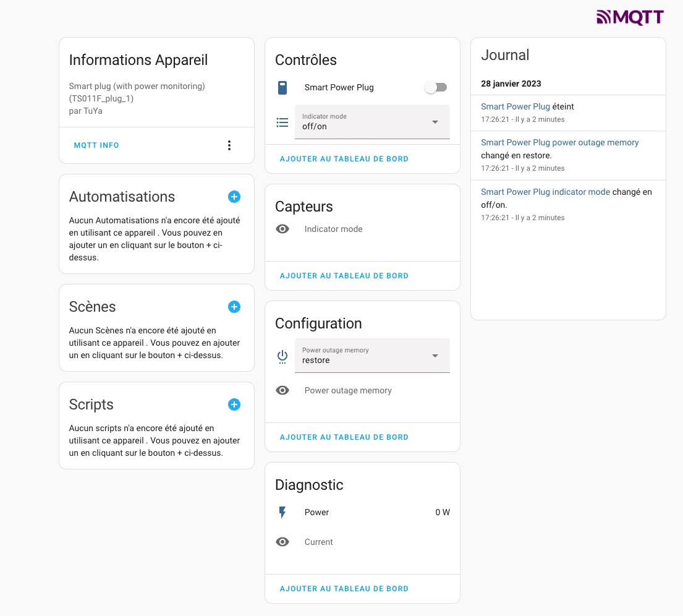This screenshot has width=683, height=616.
Task: Add Diagnostic card to dashboard
Action: [344, 589]
